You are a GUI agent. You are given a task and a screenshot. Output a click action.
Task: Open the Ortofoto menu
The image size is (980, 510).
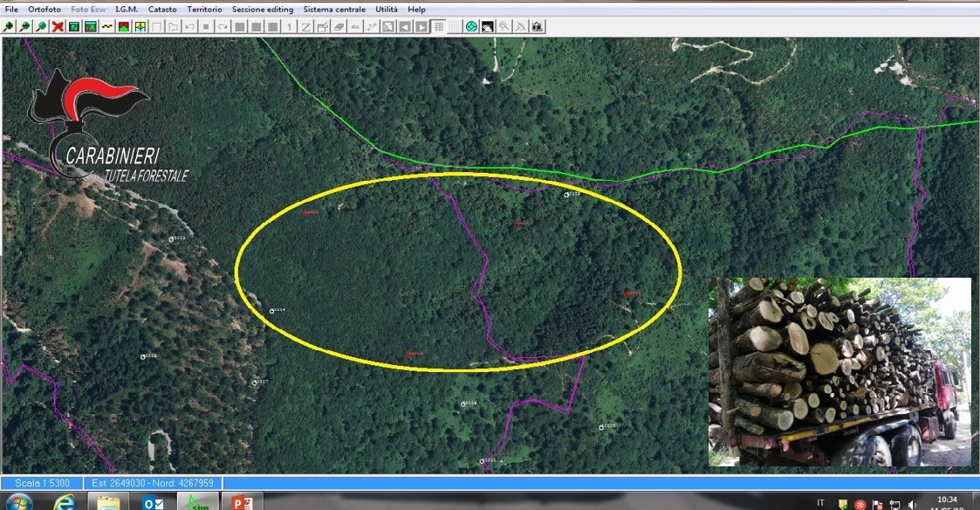(x=45, y=9)
